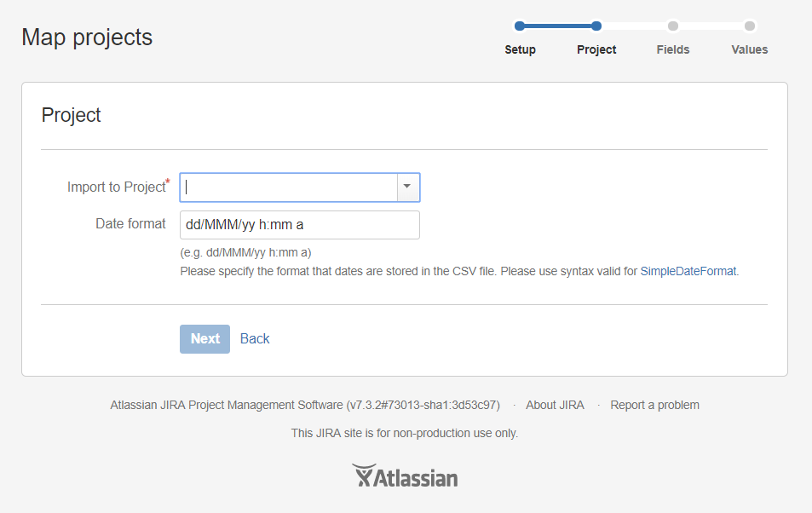Click the Date format text field
Screen dimensions: 812x513
pos(300,225)
